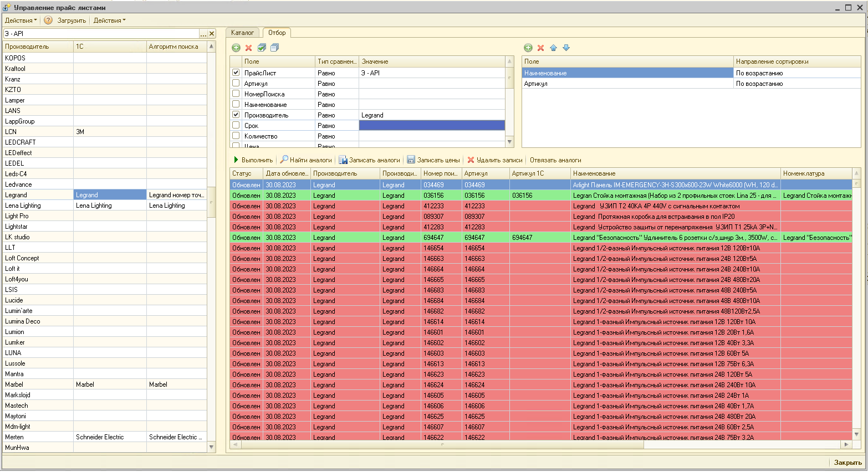Open the first Действия dropdown menu

pos(21,20)
